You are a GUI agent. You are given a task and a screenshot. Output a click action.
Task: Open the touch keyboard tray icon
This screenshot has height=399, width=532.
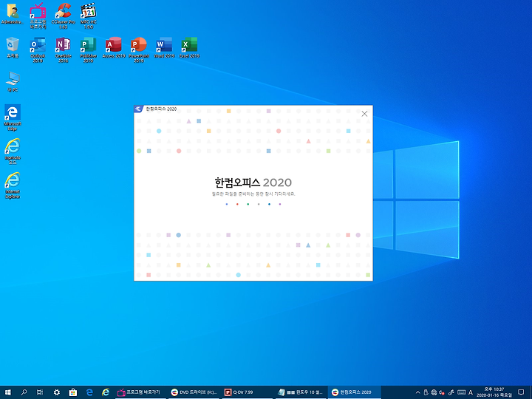pos(462,392)
